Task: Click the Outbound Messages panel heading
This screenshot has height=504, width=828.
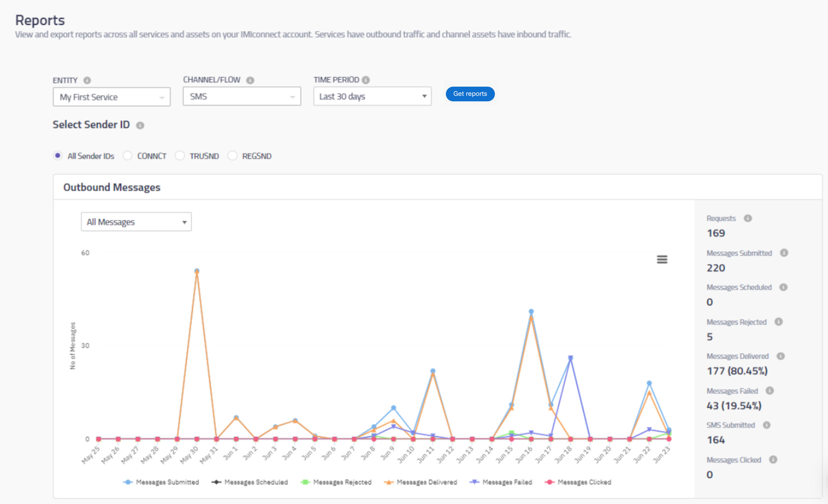Action: pos(112,187)
